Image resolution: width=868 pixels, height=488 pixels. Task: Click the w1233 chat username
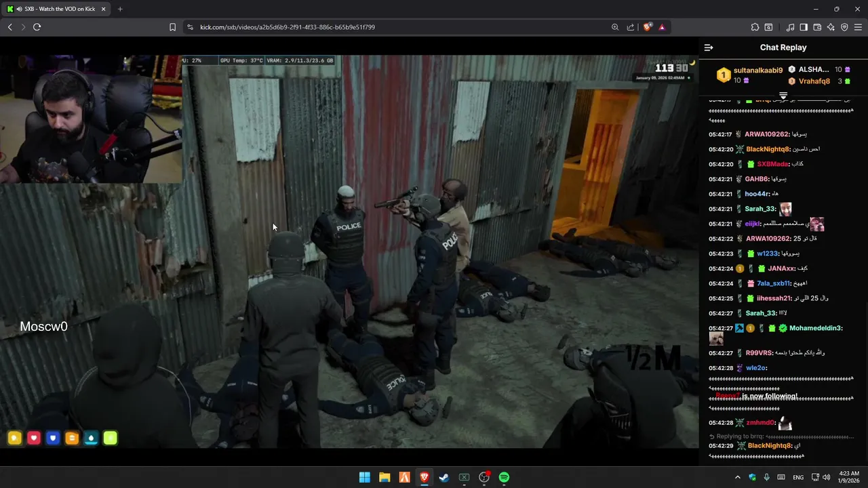pyautogui.click(x=768, y=253)
